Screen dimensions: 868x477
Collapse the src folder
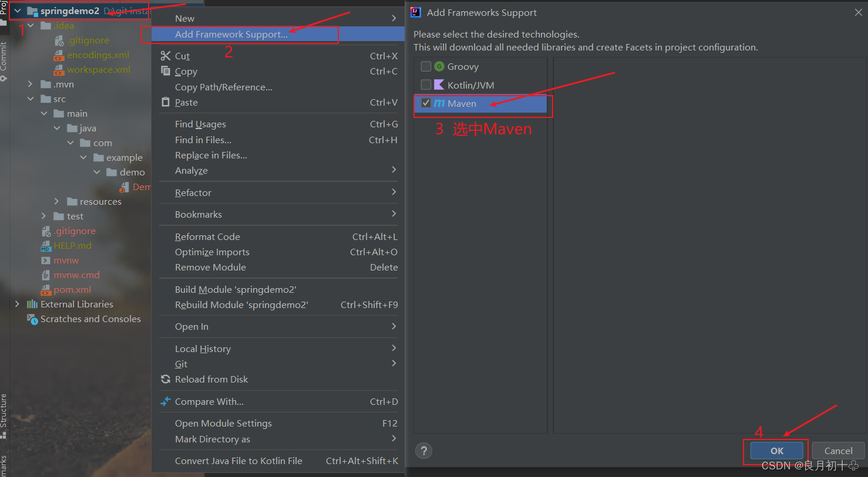pos(31,99)
